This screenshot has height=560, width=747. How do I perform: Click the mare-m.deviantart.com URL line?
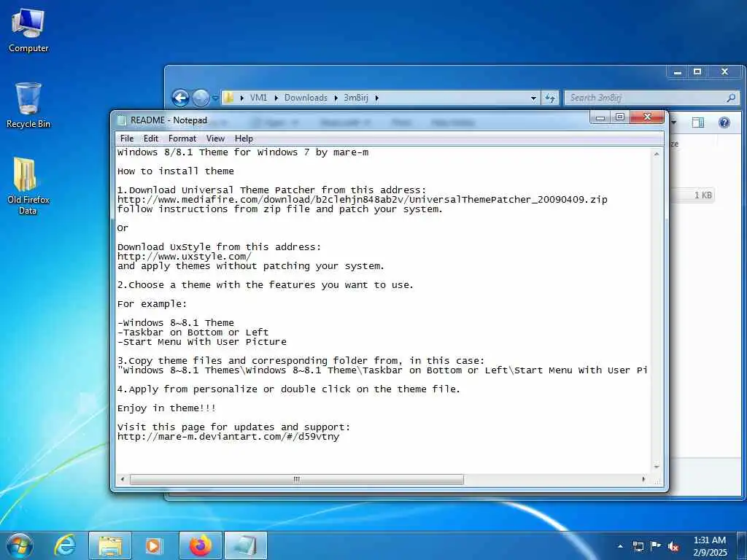228,437
